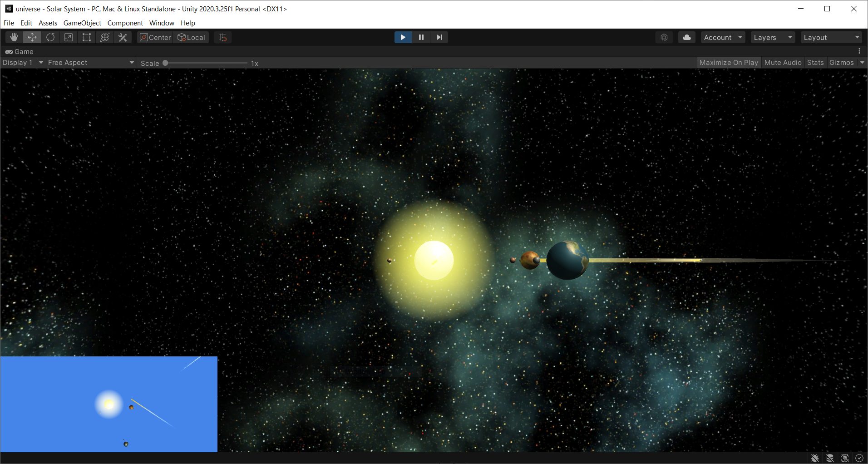Open the Component menu
Viewport: 868px width, 464px height.
(x=125, y=23)
